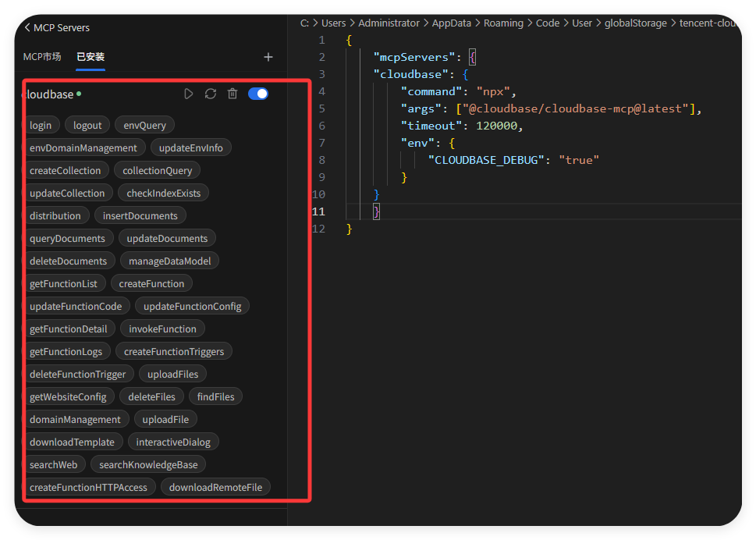Run the cloudbase server with play icon

pos(189,94)
